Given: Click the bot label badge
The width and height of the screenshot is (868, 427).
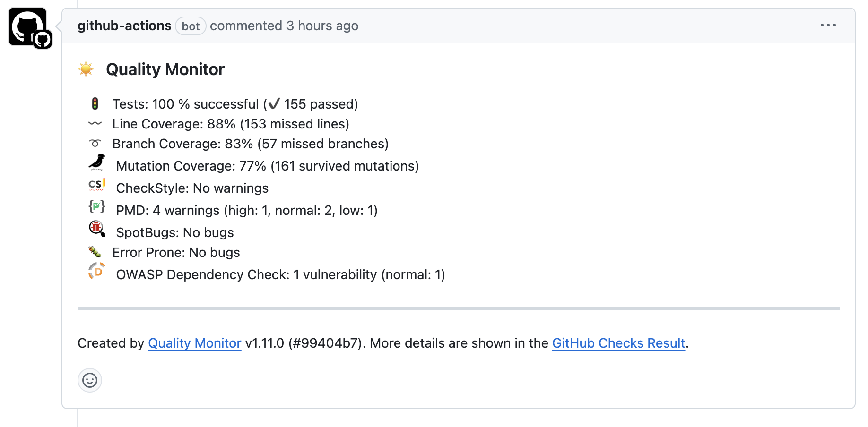Looking at the screenshot, I should click(191, 26).
